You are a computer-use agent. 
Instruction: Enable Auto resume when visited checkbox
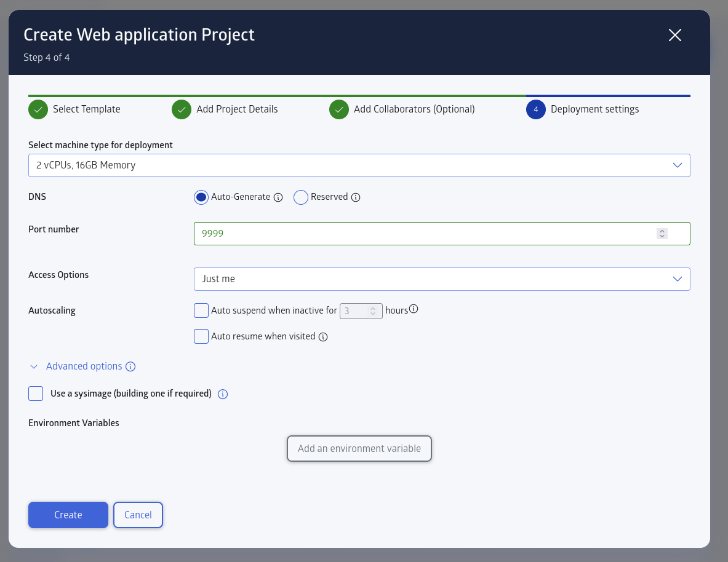201,336
